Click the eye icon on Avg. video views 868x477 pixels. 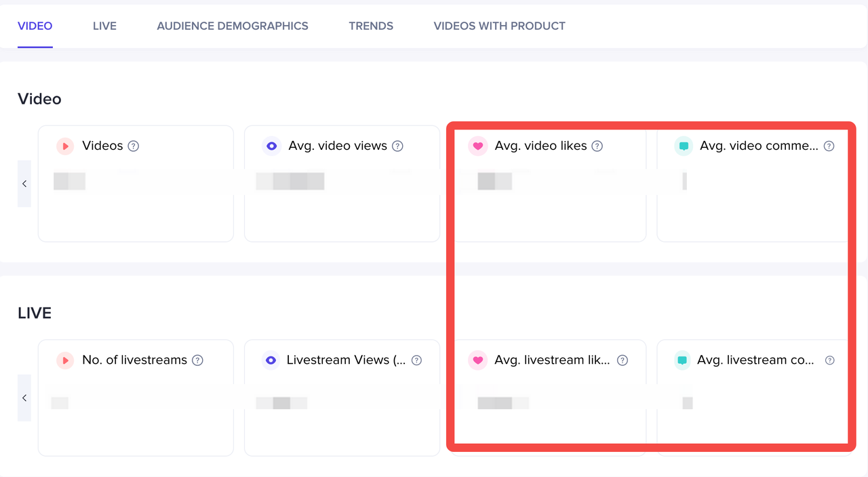click(271, 146)
